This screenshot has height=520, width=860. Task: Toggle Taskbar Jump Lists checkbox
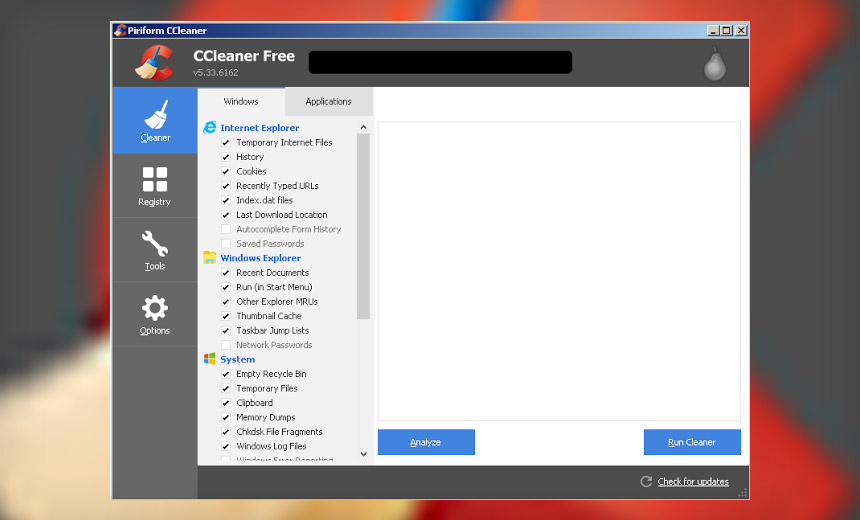225,330
